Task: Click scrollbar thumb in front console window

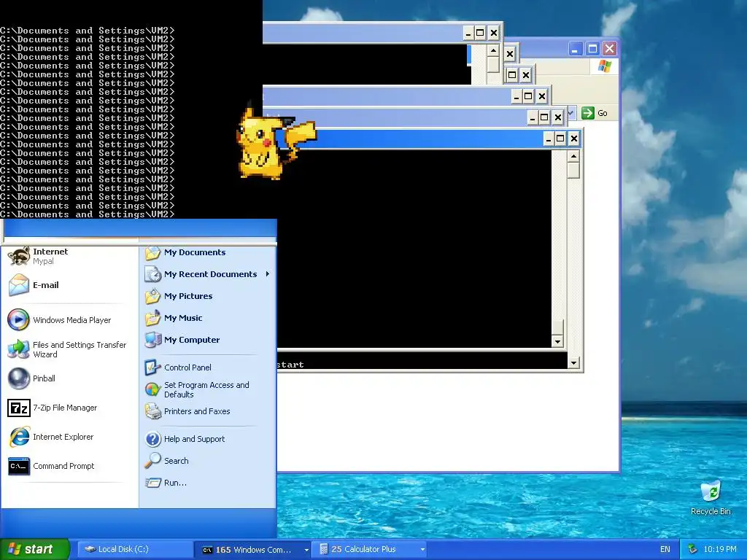Action: click(x=573, y=171)
